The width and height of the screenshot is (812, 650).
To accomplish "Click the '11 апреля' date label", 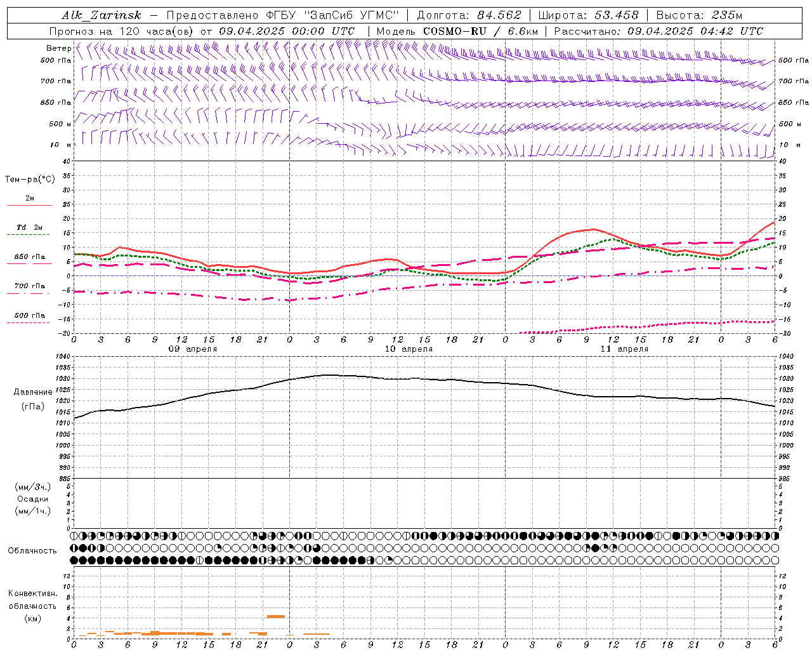I will tap(624, 349).
